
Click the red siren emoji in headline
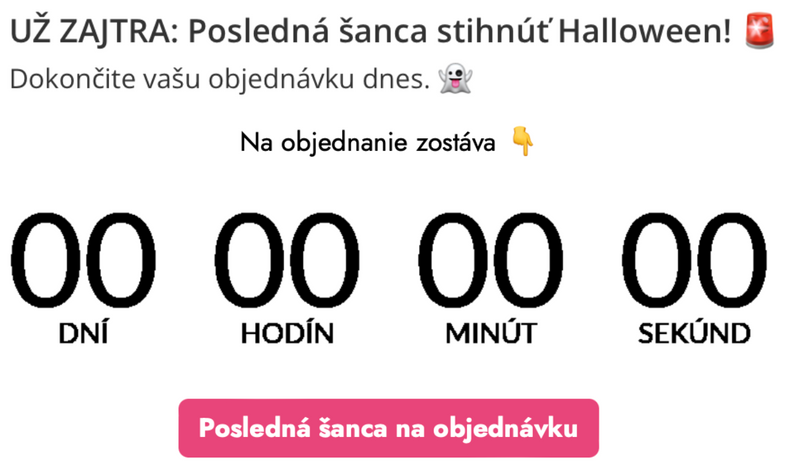[761, 32]
